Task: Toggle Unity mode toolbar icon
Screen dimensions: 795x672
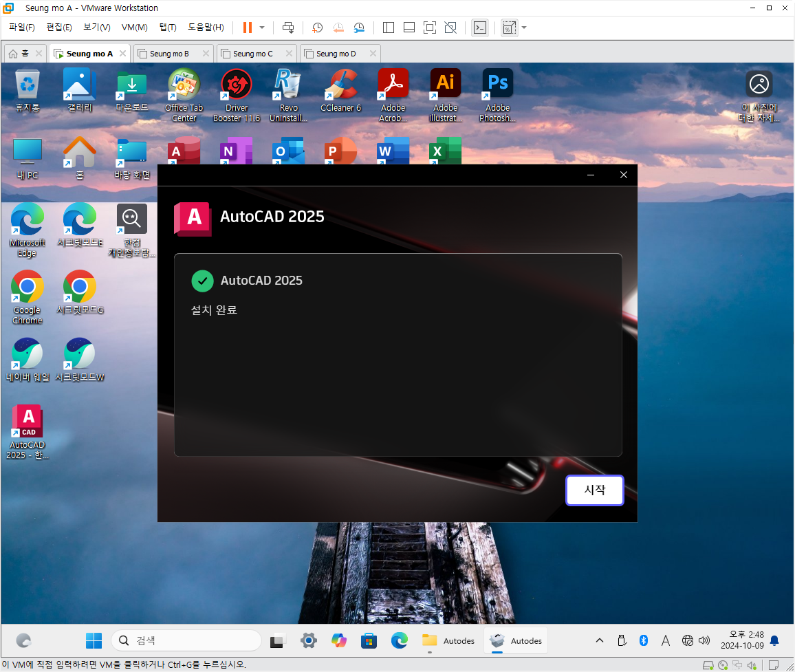Action: click(450, 28)
